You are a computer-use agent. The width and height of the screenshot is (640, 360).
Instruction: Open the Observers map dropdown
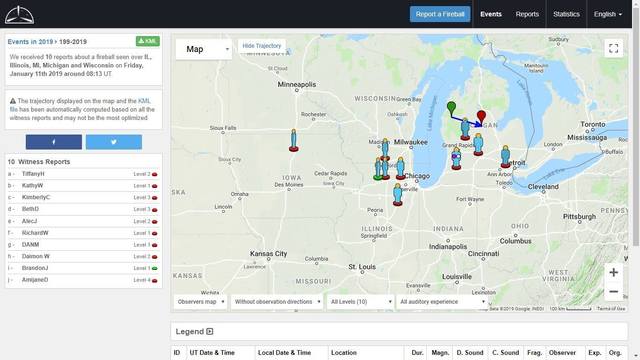pyautogui.click(x=200, y=302)
